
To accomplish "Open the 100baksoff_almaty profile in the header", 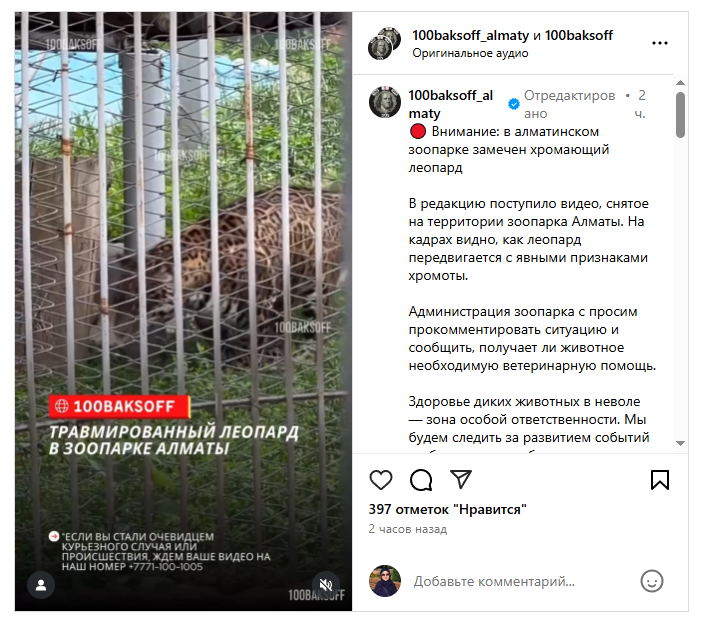I will tap(470, 35).
